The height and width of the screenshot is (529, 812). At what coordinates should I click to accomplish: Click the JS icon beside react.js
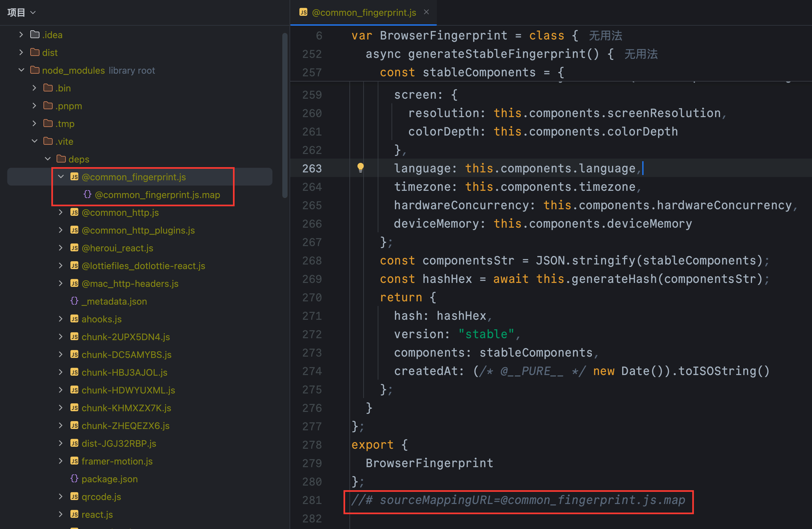[x=74, y=514]
